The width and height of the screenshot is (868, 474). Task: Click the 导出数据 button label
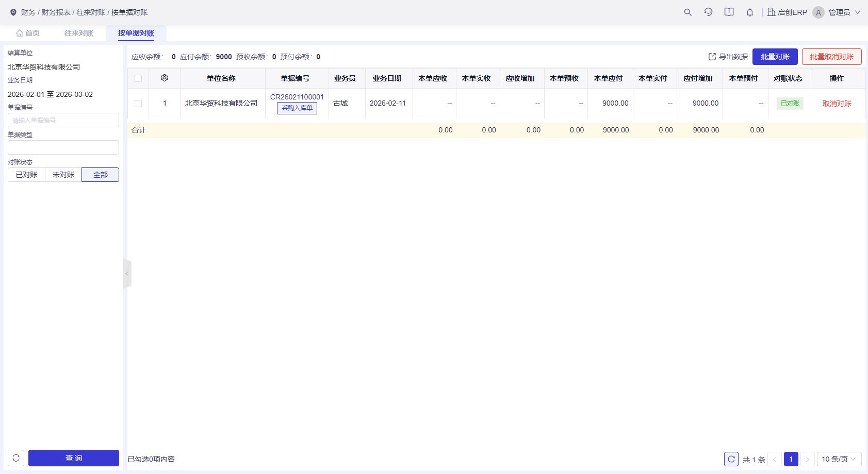coord(733,57)
